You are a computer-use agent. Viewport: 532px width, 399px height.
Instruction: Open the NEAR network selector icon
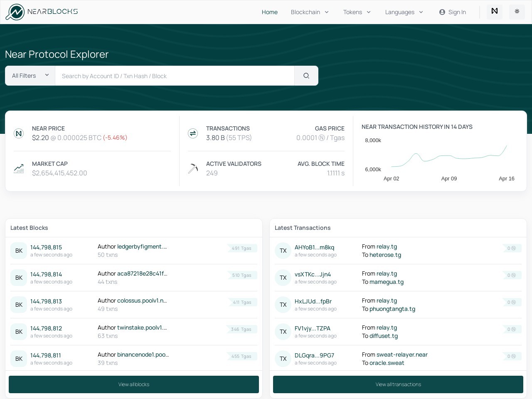coord(495,12)
